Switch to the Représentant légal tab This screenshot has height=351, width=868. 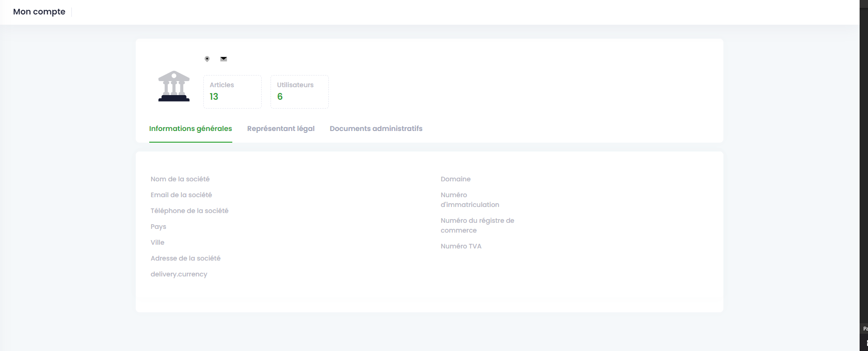pos(281,129)
